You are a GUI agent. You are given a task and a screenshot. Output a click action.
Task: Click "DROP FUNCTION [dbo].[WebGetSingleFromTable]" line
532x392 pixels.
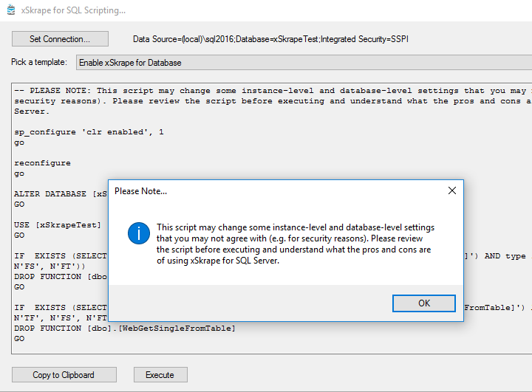point(125,329)
